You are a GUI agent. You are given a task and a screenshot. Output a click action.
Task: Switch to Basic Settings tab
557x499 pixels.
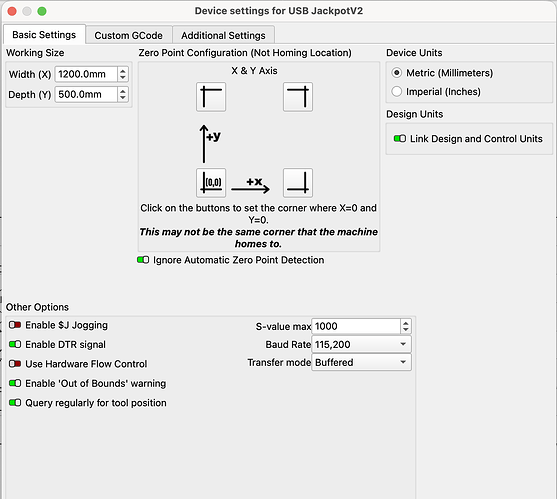pyautogui.click(x=44, y=35)
